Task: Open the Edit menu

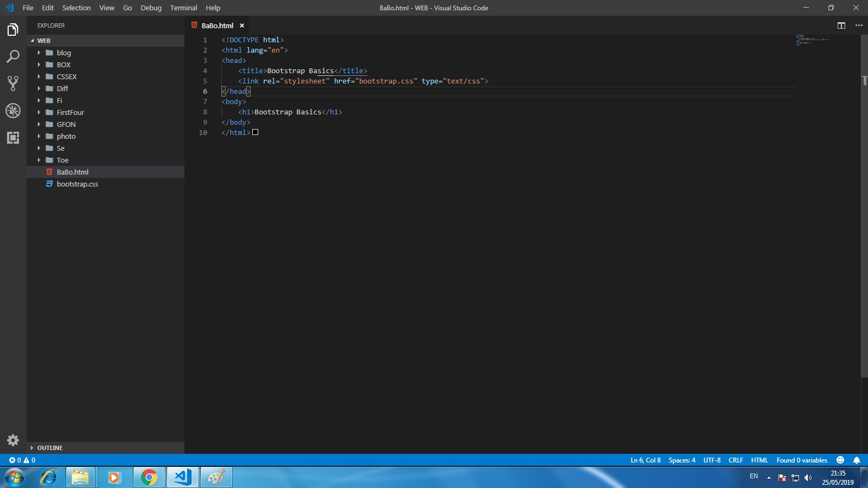Action: tap(48, 8)
